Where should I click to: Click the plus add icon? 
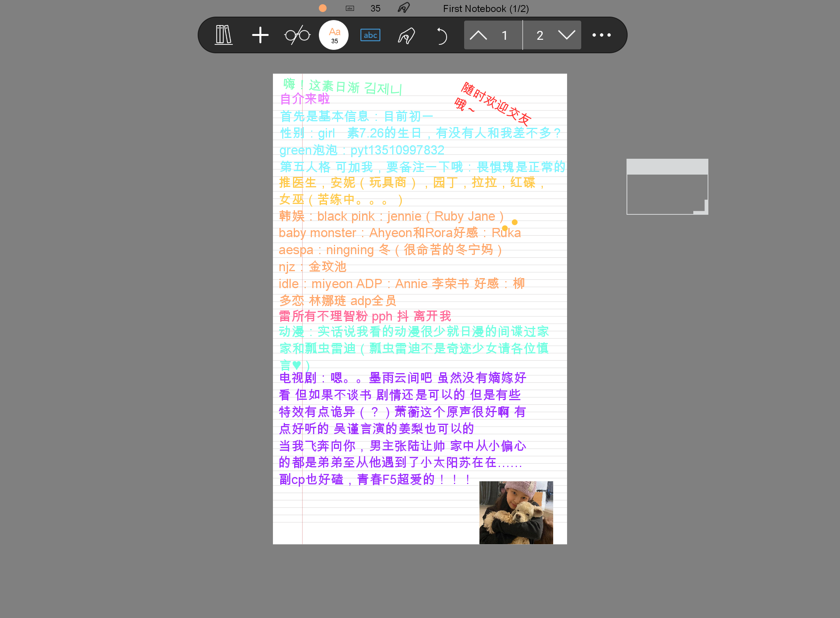(x=260, y=35)
